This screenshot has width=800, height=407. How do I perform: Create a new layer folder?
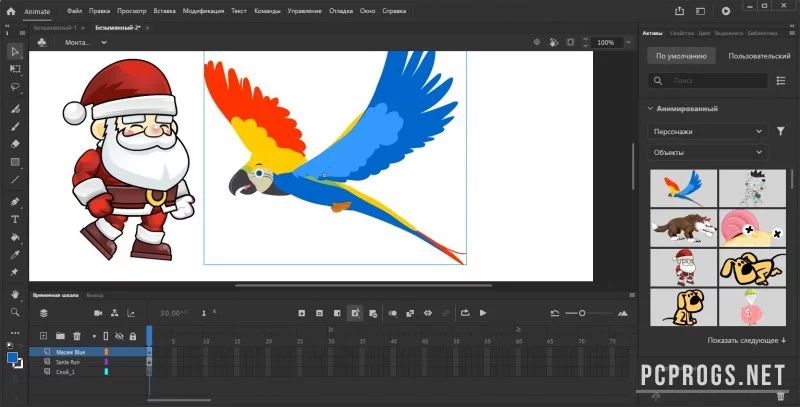60,336
